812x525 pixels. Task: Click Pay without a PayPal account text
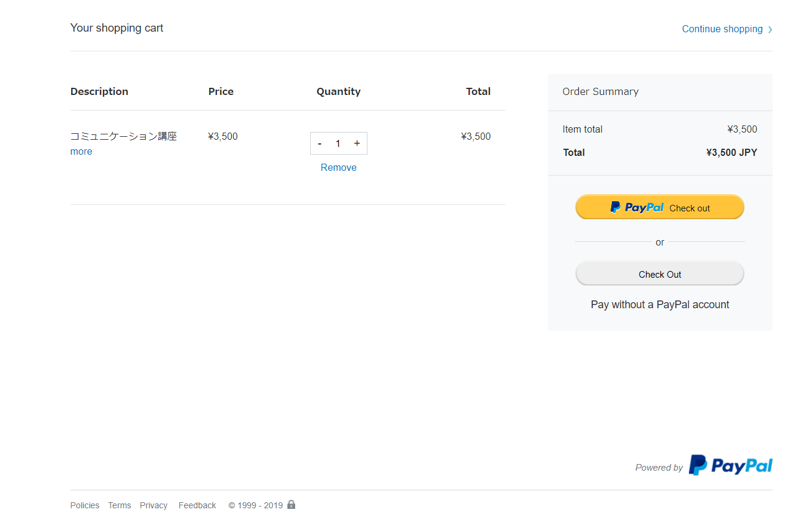[660, 305]
